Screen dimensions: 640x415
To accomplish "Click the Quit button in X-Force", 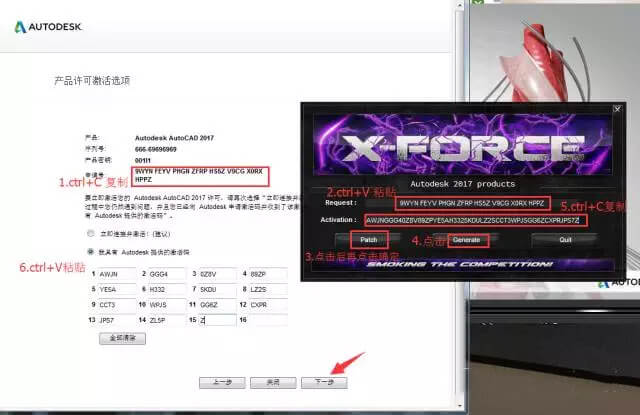I will point(565,240).
